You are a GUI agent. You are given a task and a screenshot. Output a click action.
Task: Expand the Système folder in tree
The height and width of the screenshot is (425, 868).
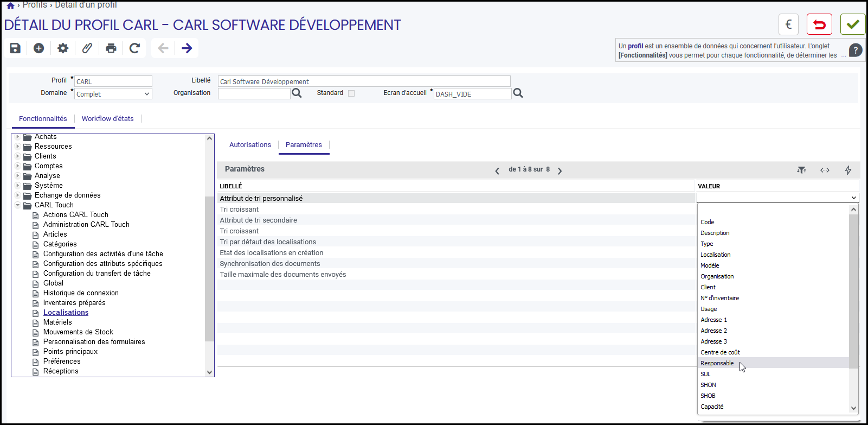click(x=18, y=186)
